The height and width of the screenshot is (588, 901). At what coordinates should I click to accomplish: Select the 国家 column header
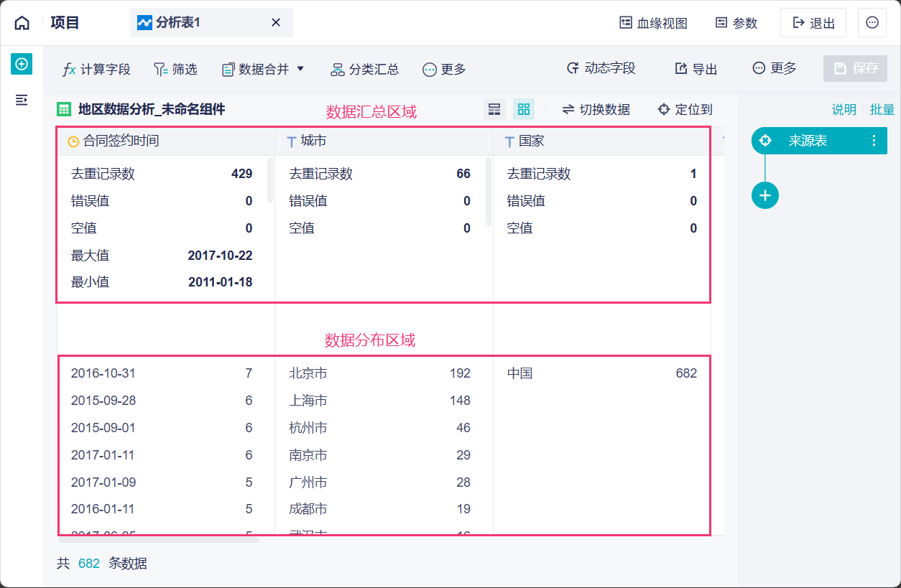pos(602,141)
